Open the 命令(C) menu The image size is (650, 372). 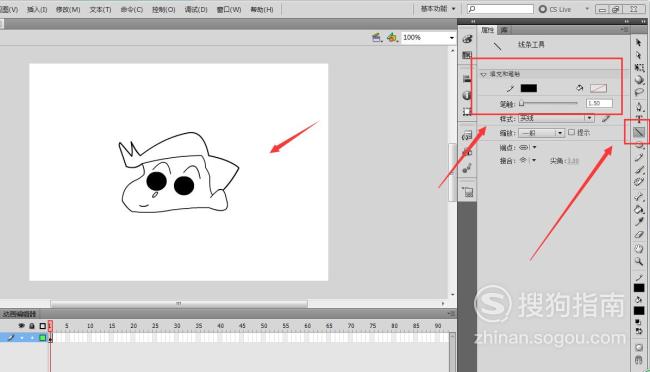pyautogui.click(x=132, y=9)
